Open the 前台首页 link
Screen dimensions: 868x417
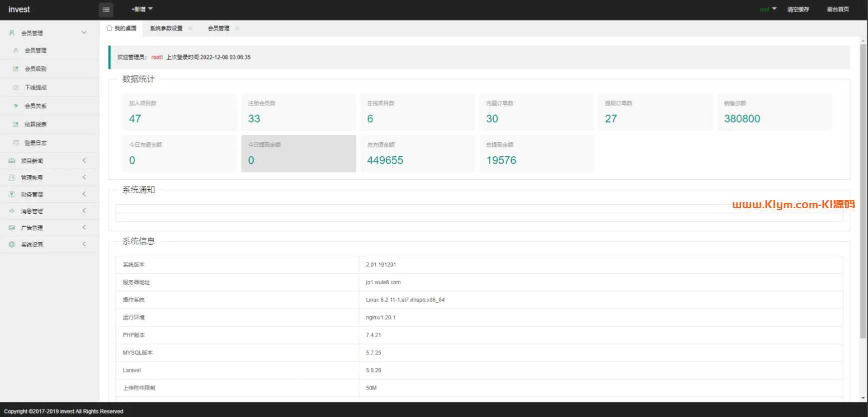(838, 9)
